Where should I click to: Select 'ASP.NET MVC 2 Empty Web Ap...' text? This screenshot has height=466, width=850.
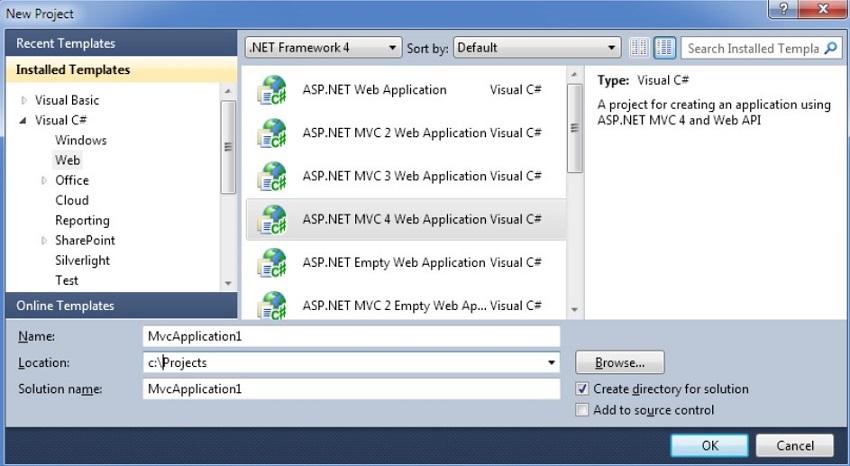(x=395, y=306)
